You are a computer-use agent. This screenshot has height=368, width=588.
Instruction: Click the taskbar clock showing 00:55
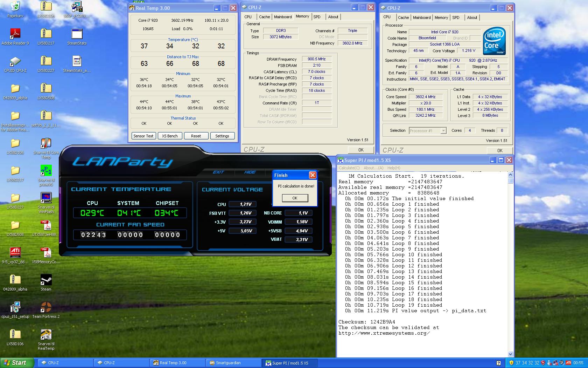(578, 363)
